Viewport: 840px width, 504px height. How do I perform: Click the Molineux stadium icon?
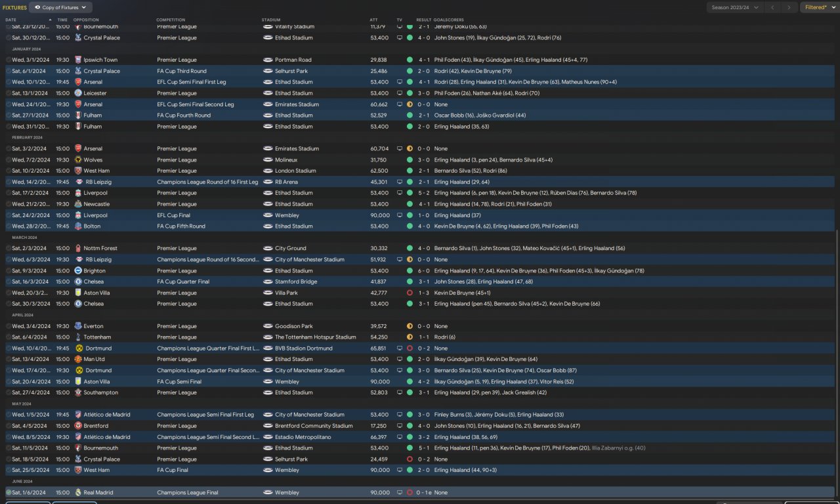tap(268, 159)
